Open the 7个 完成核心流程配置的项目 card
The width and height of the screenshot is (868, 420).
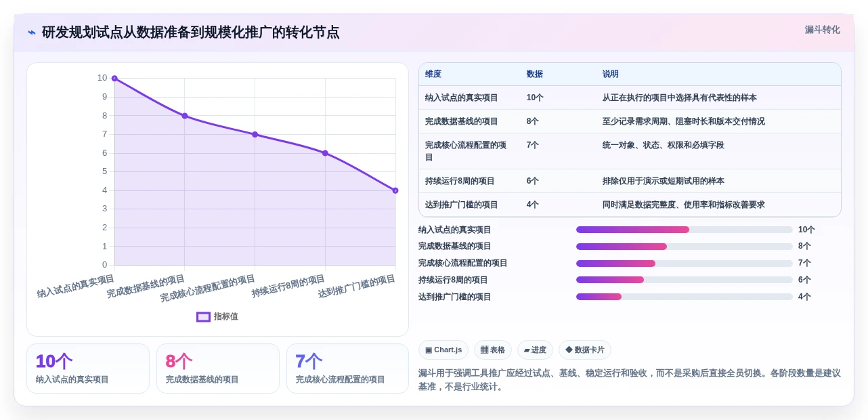pos(347,369)
